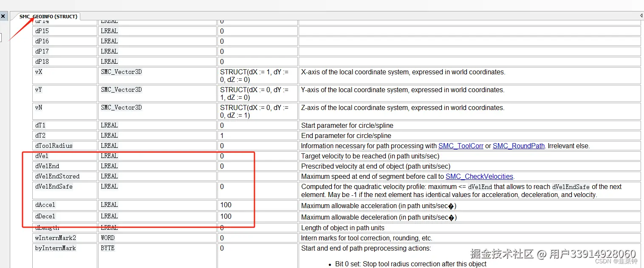The height and width of the screenshot is (268, 644).
Task: Click the tab scroll arrow at top right
Action: point(641,16)
